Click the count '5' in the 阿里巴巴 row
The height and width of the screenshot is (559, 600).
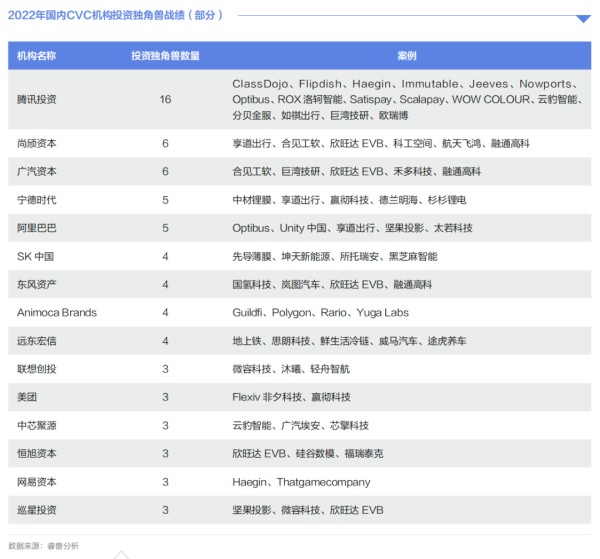(x=165, y=228)
